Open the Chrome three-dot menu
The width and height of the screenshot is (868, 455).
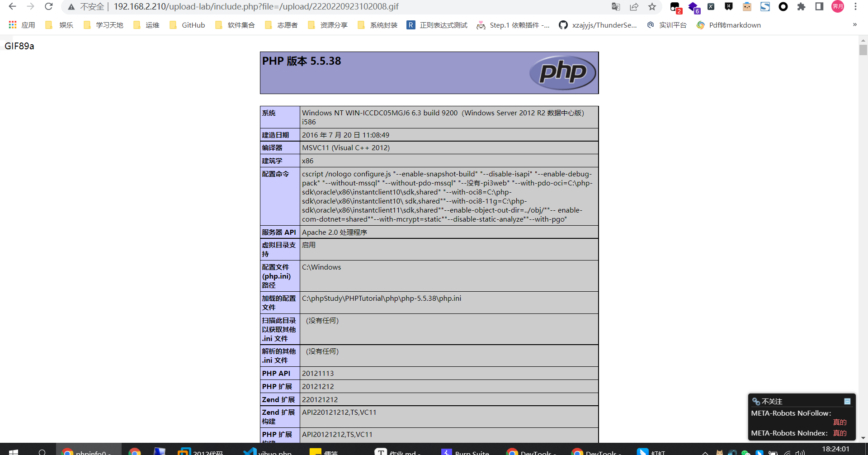[855, 7]
